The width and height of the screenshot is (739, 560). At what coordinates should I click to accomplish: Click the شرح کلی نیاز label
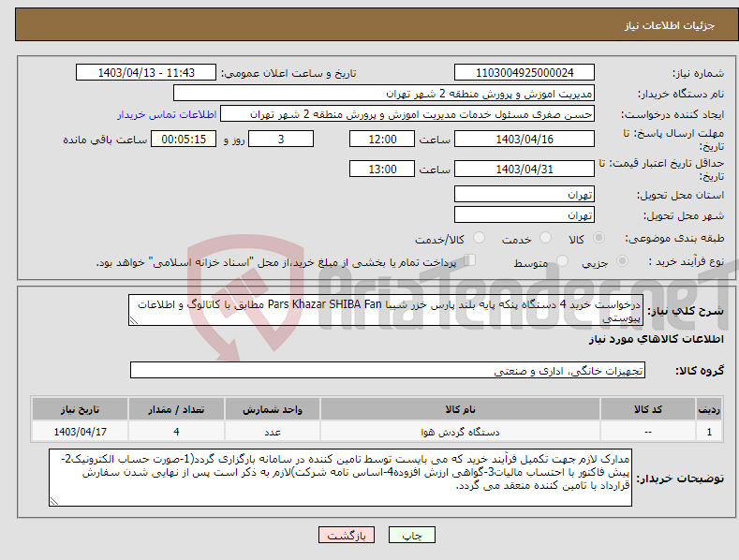686,311
